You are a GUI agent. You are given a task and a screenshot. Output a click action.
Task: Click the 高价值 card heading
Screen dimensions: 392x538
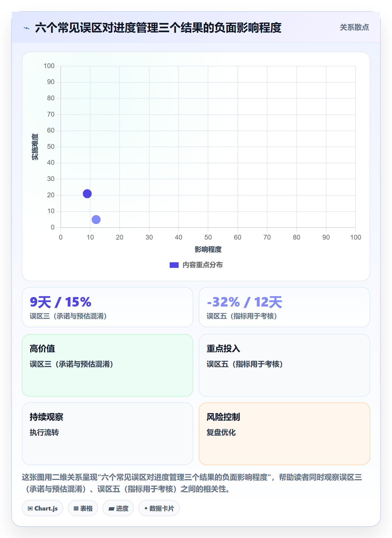coord(42,349)
